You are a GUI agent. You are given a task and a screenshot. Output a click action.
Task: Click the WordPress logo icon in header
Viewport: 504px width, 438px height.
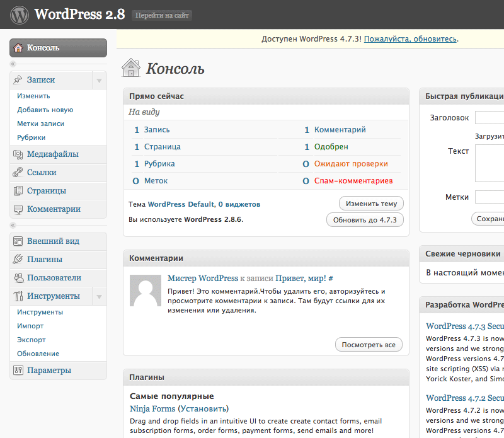tap(20, 14)
